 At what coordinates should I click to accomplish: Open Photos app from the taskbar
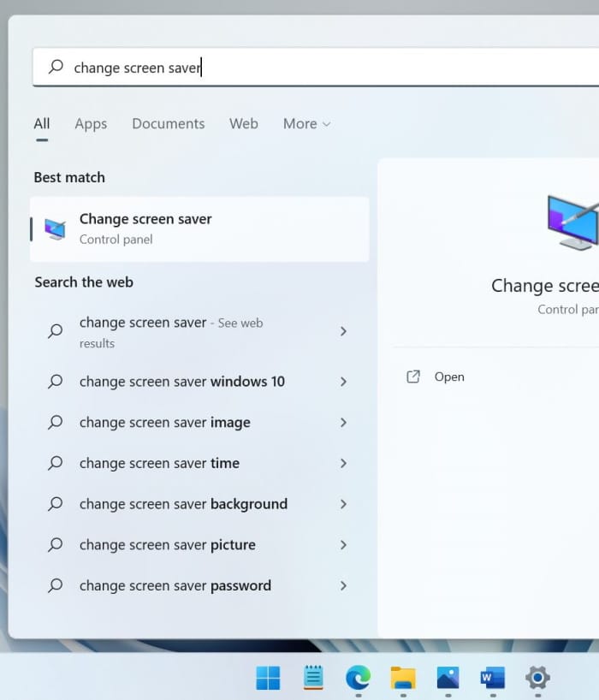tap(448, 678)
